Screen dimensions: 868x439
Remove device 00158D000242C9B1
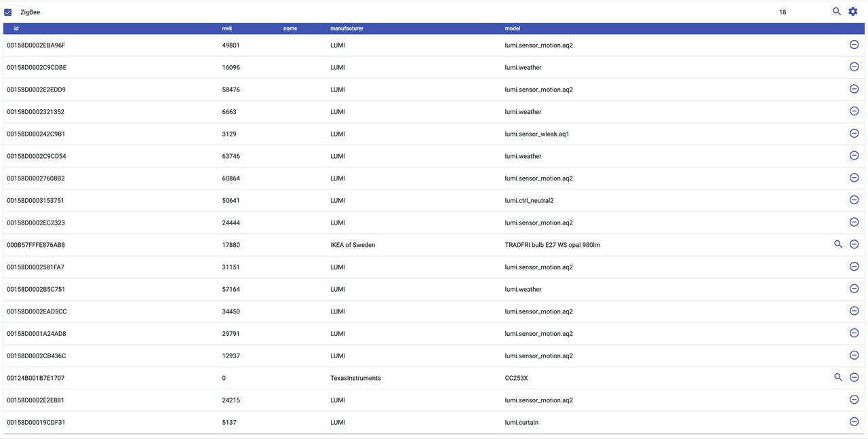[854, 133]
